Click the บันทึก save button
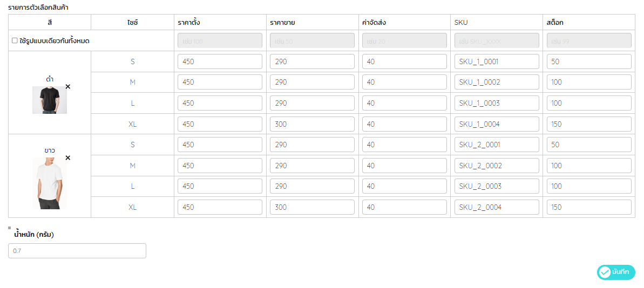The width and height of the screenshot is (644, 288). pos(616,272)
